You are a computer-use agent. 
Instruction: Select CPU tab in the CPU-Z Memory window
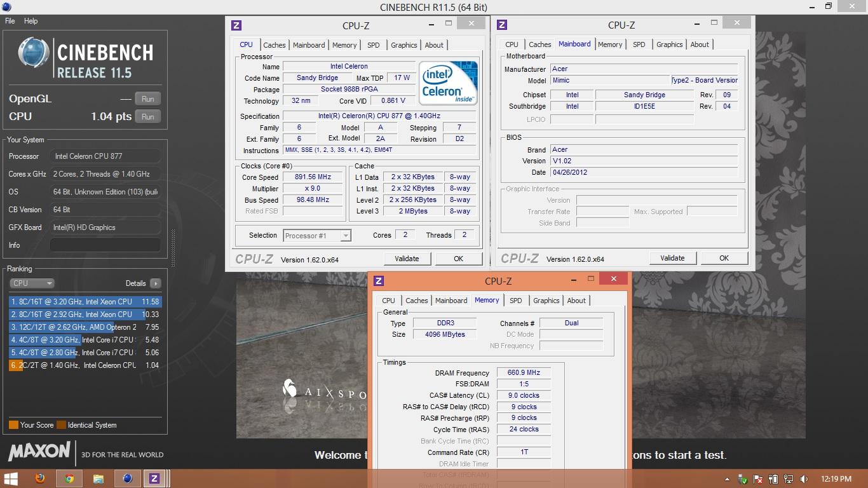[x=389, y=301]
